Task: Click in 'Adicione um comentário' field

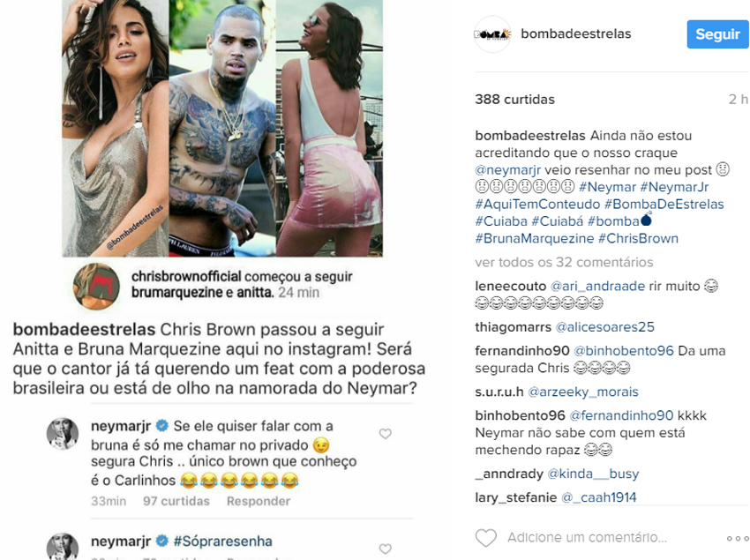Action: click(x=587, y=538)
